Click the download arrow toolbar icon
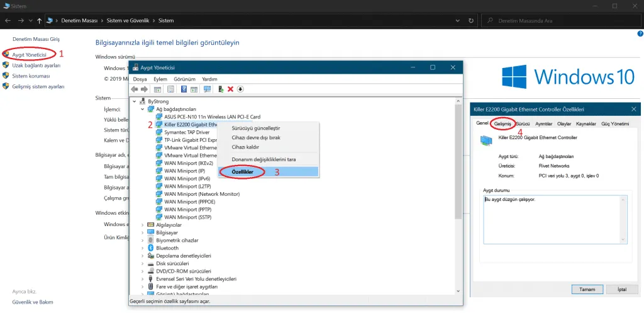 pyautogui.click(x=240, y=89)
